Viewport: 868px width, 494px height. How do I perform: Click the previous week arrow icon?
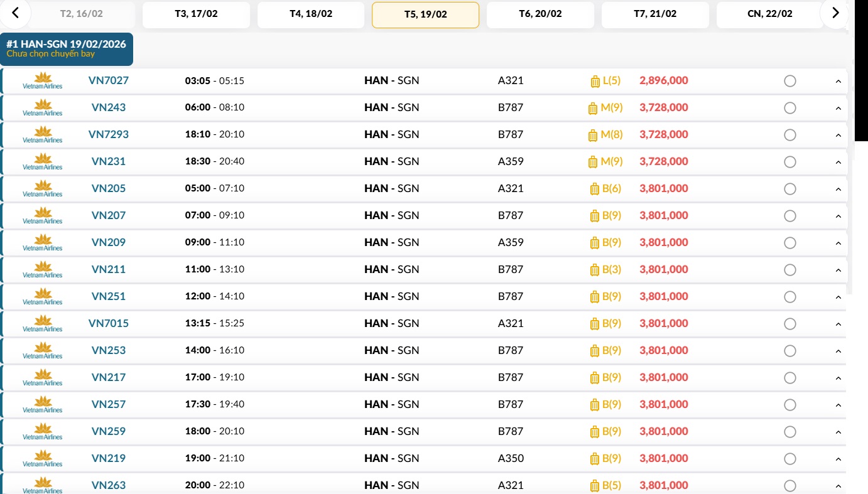click(x=15, y=13)
